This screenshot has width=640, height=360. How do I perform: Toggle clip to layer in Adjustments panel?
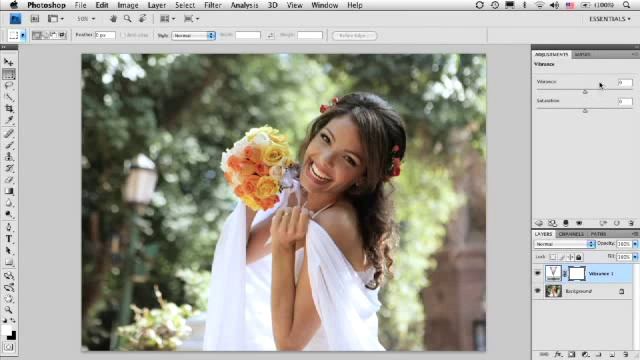point(566,223)
